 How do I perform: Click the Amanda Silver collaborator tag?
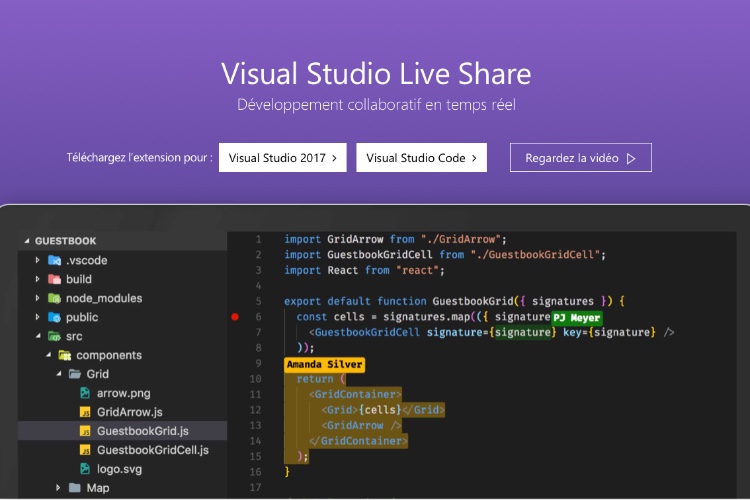[325, 365]
